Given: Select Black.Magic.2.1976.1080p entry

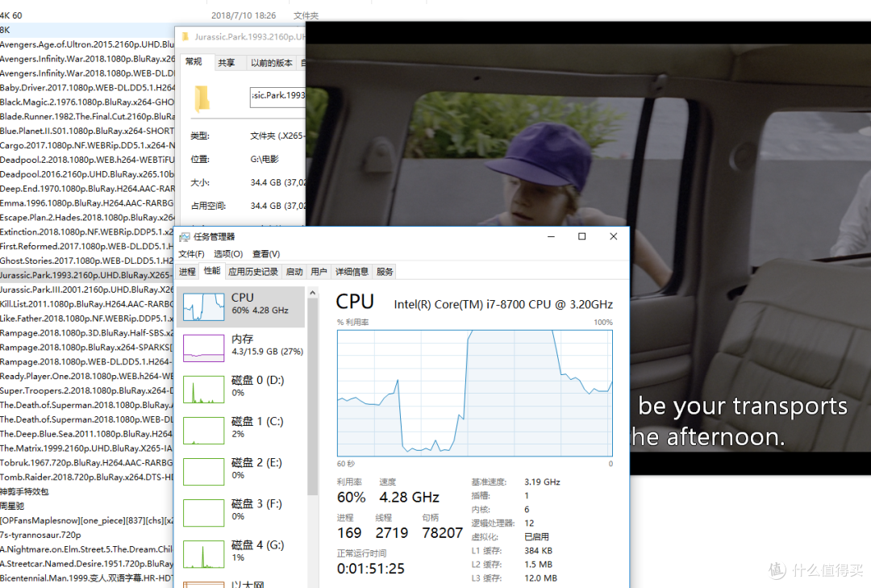Looking at the screenshot, I should (87, 102).
